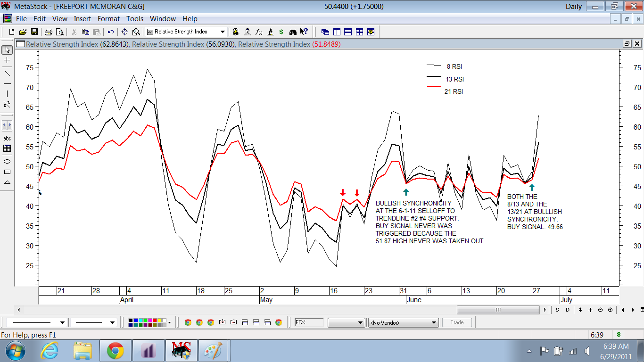Viewport: 644px width, 362px height.
Task: Tile windows in stacked rows layout icon
Action: pyautogui.click(x=348, y=32)
